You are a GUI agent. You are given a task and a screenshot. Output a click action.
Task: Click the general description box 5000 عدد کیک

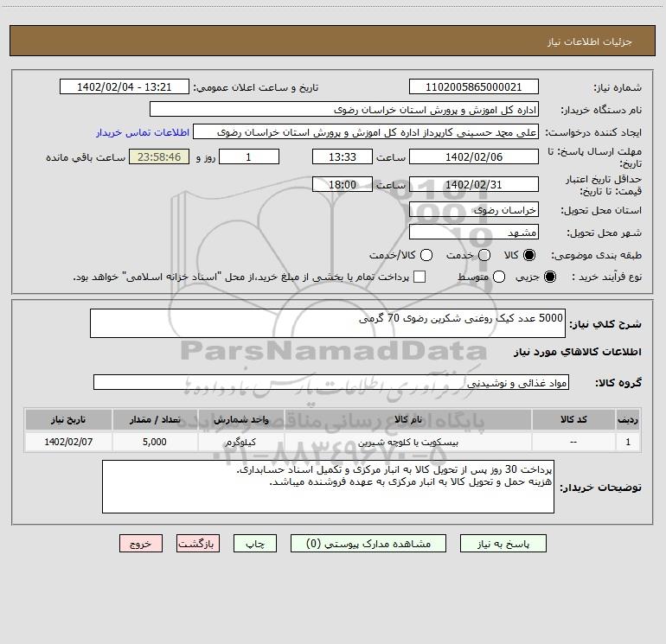(x=328, y=323)
